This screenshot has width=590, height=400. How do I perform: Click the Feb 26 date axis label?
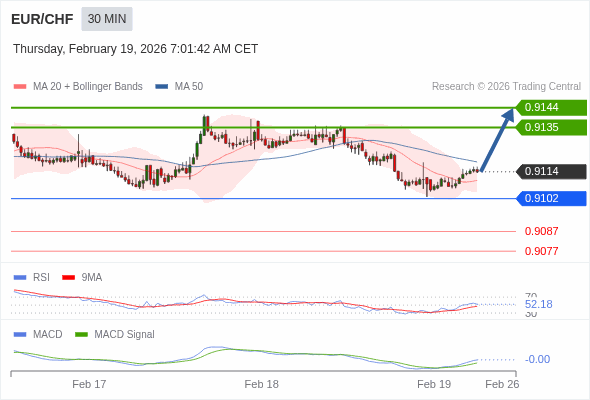pos(502,384)
